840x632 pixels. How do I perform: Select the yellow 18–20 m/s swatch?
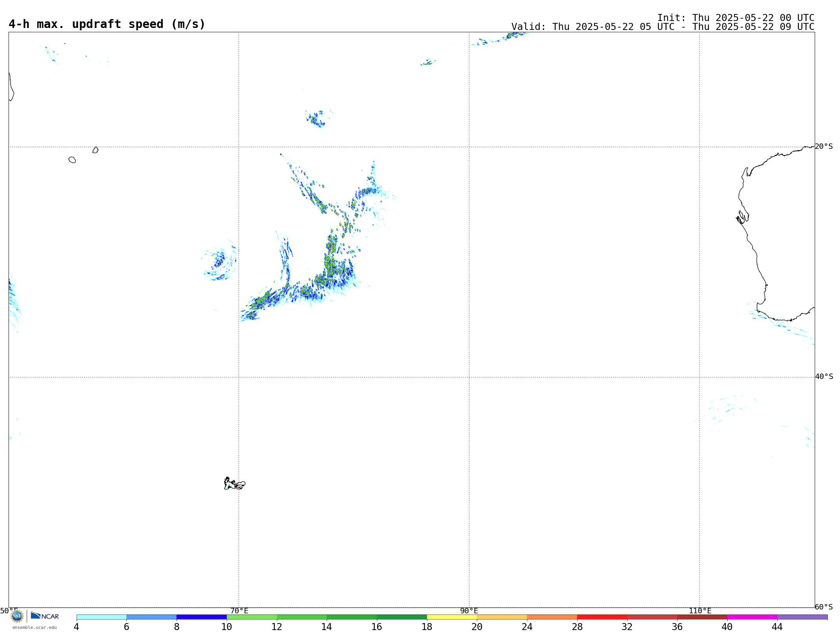pyautogui.click(x=452, y=617)
